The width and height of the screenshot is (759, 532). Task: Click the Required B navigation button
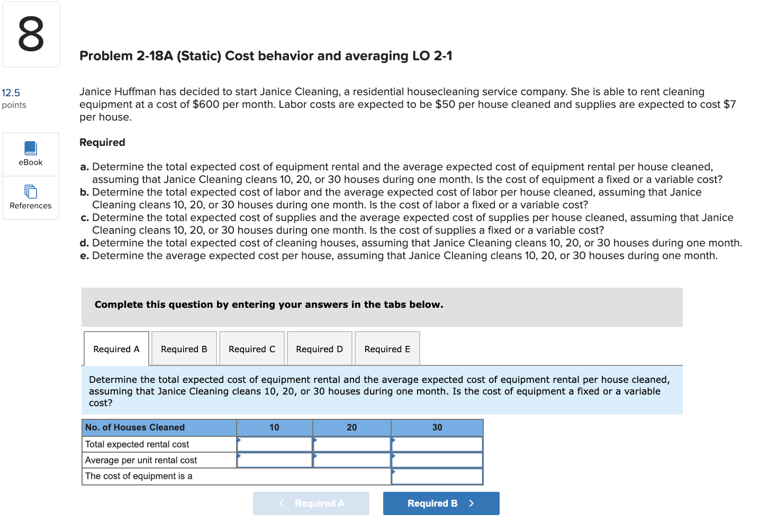click(x=441, y=503)
